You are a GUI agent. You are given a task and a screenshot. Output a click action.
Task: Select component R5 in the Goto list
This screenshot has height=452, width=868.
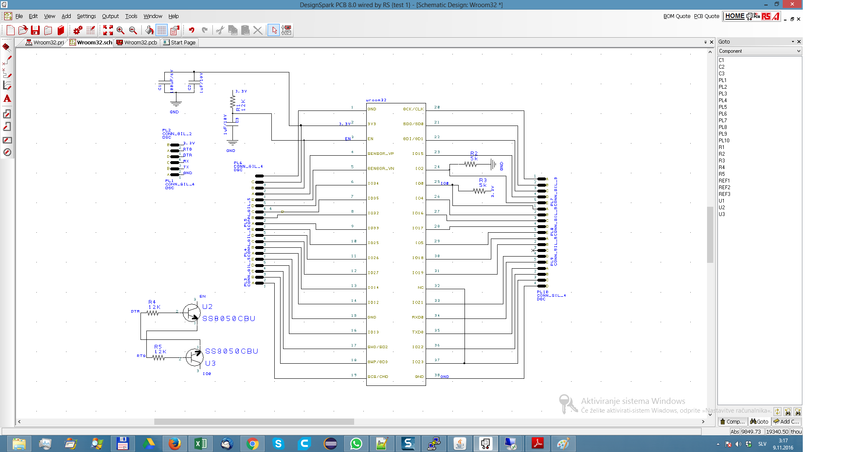coord(722,174)
